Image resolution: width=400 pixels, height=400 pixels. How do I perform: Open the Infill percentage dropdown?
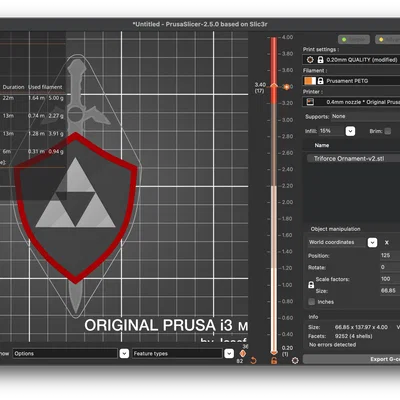350,131
